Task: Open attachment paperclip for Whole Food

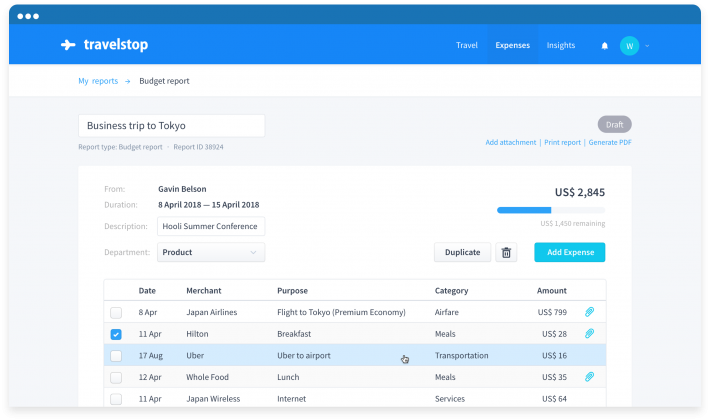Action: (589, 377)
